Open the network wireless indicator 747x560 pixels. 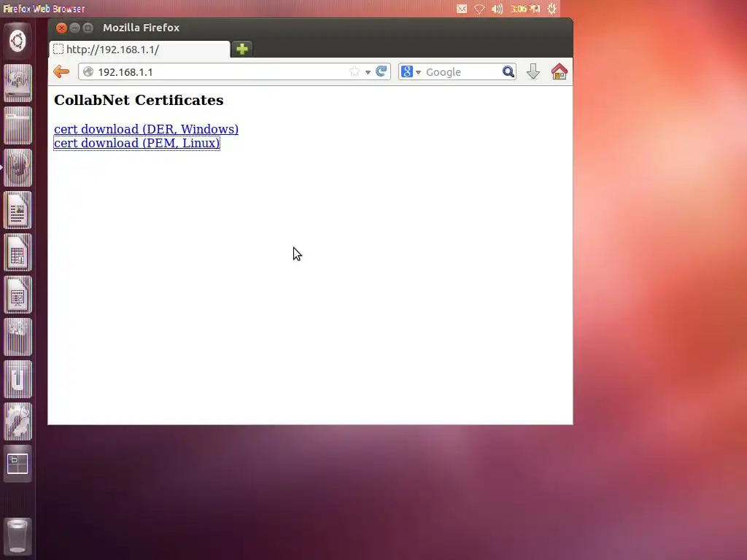point(479,9)
